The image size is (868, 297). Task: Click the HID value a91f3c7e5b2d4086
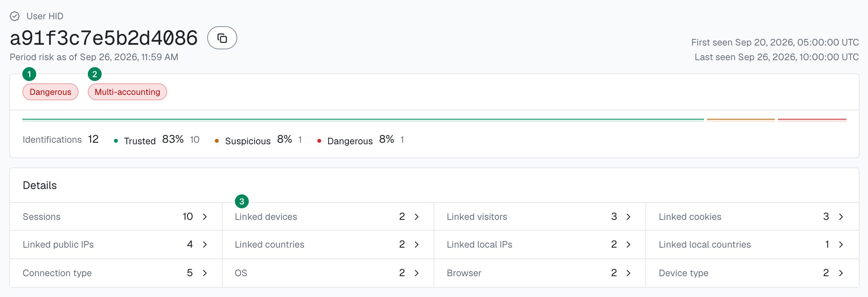click(104, 38)
